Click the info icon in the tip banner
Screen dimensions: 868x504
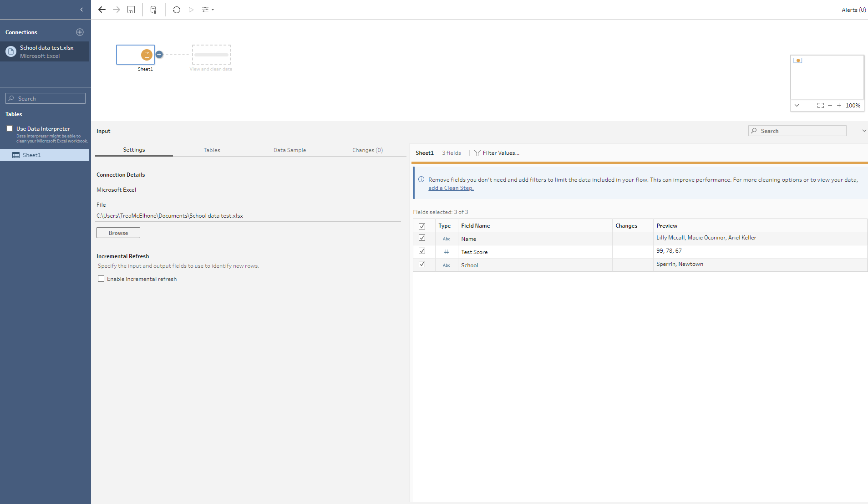click(421, 179)
